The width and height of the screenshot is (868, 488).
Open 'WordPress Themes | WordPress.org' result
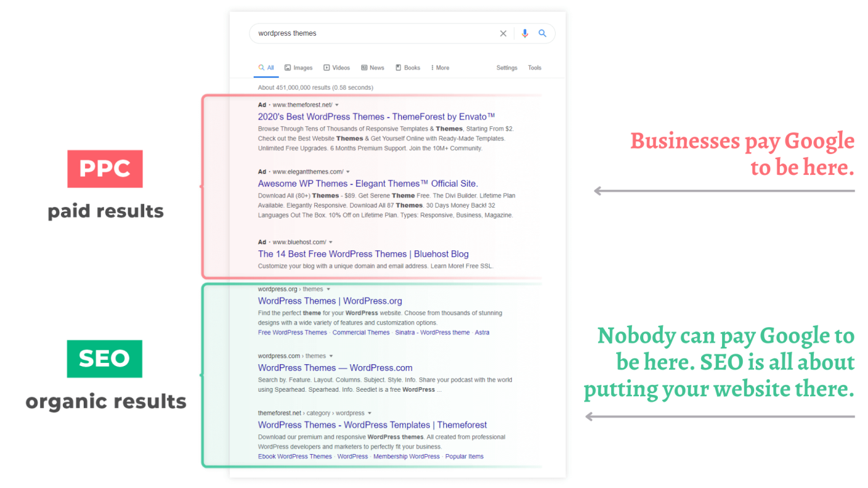click(330, 301)
